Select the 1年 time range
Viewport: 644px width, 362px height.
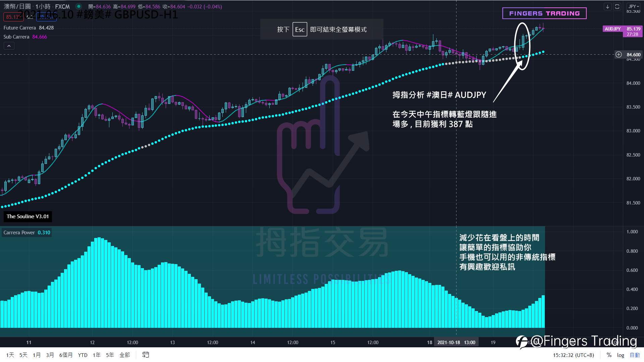[x=97, y=355]
